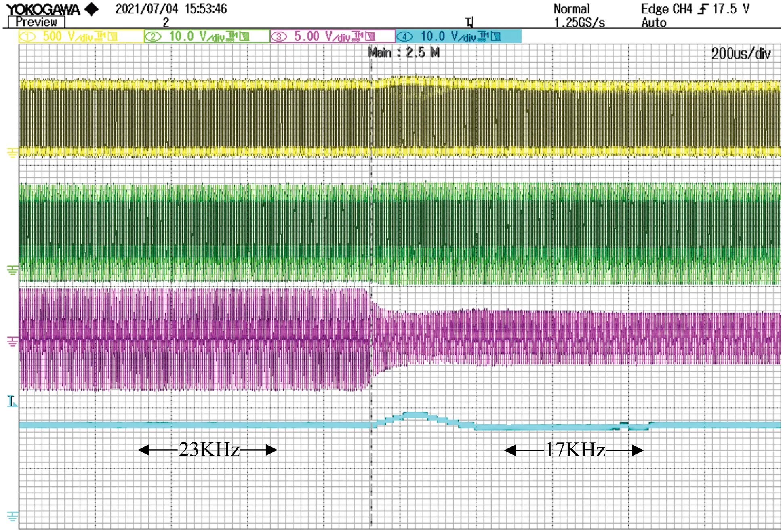Click the 23KHz frequency annotation

pos(209,450)
